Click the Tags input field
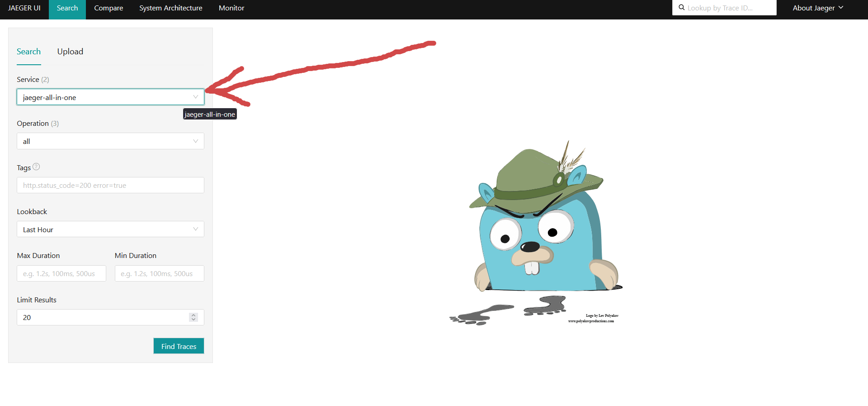868x406 pixels. tap(110, 185)
